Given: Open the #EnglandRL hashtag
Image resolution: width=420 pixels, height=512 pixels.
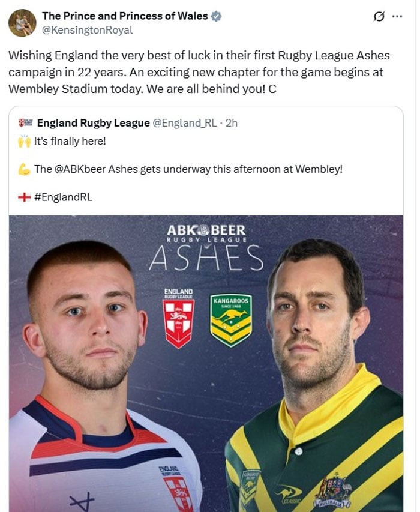Looking at the screenshot, I should coord(64,197).
